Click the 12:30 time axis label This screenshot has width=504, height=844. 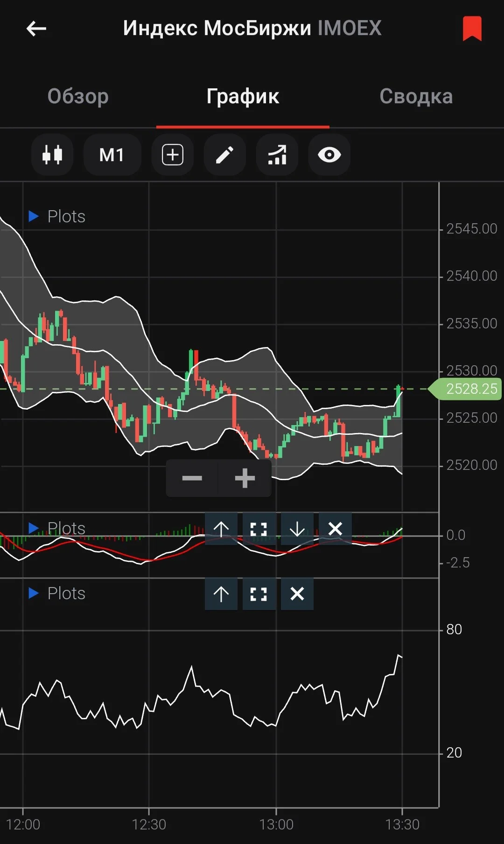149,824
